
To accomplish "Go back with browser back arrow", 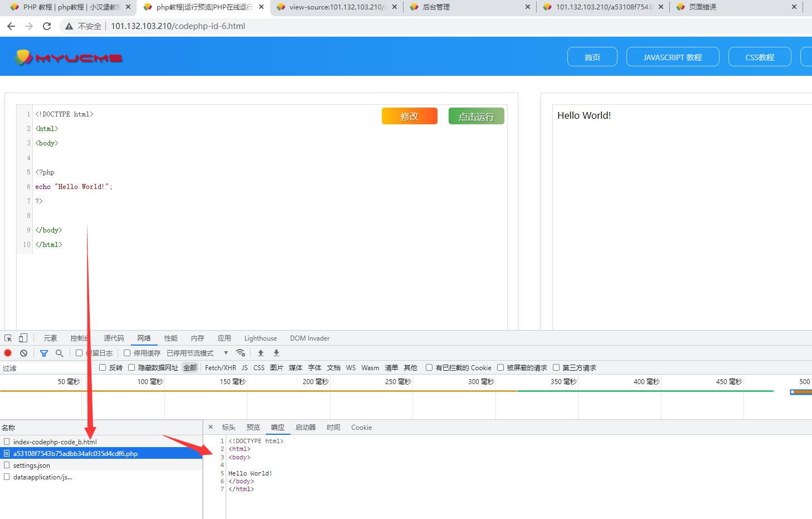I will coord(11,26).
